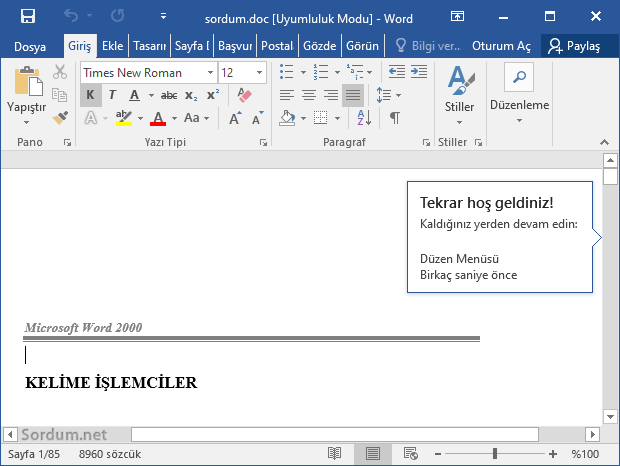Screen dimensions: 620x466
Task: Open the Düzenleme editing menu
Action: coord(519,95)
